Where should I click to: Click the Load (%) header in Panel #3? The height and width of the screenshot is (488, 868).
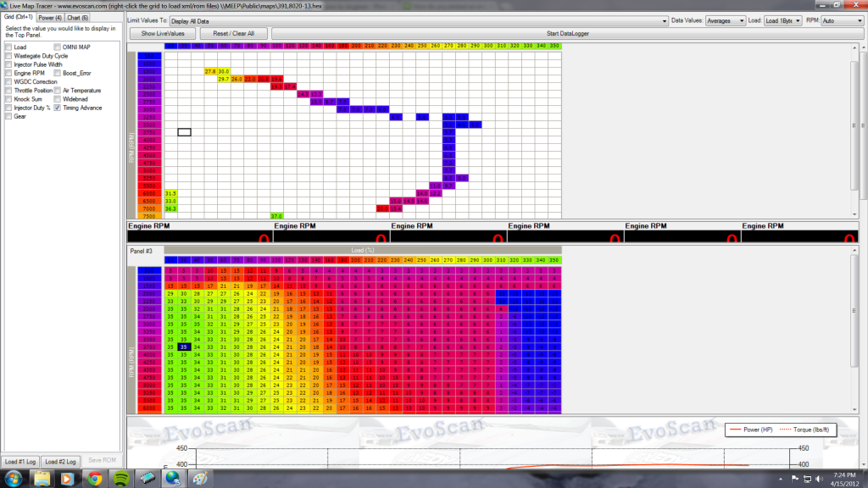(363, 251)
